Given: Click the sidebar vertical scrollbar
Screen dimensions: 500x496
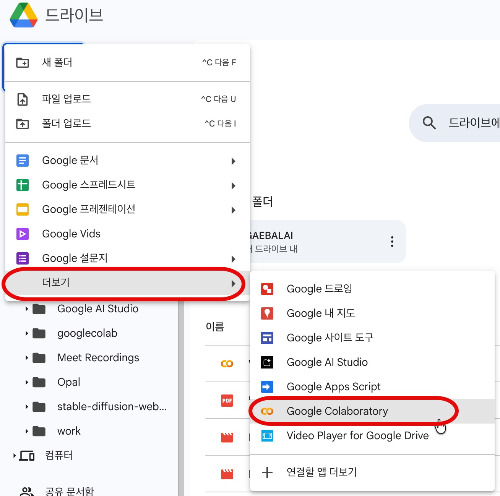Looking at the screenshot, I should pos(181,399).
